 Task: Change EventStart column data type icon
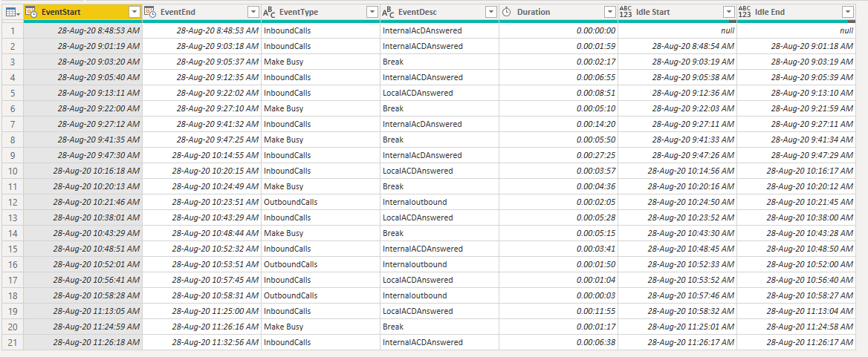pos(32,12)
